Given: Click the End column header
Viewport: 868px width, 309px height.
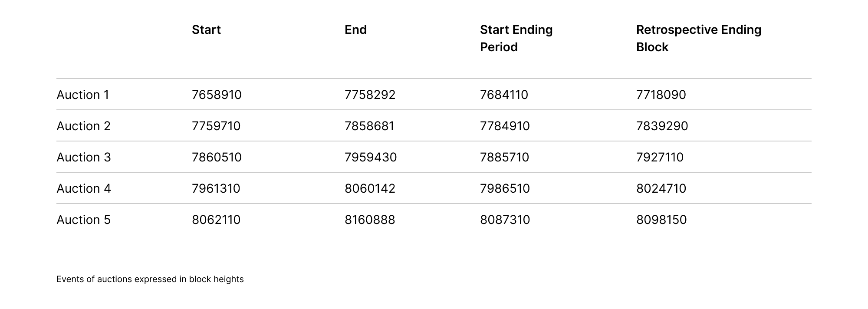Looking at the screenshot, I should pos(355,30).
